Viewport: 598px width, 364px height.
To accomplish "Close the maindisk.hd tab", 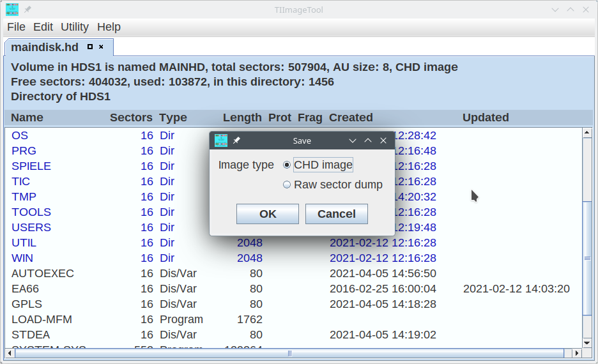I will (x=101, y=47).
